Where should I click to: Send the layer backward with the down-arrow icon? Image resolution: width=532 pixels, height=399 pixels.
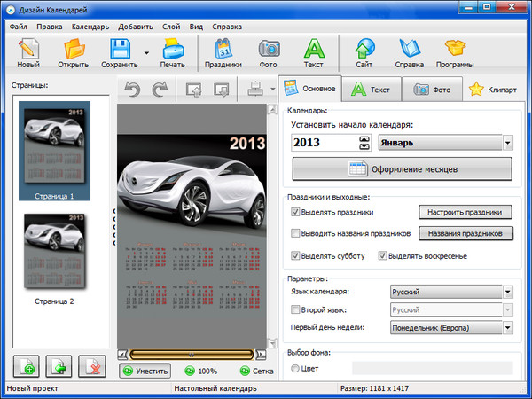tap(222, 90)
